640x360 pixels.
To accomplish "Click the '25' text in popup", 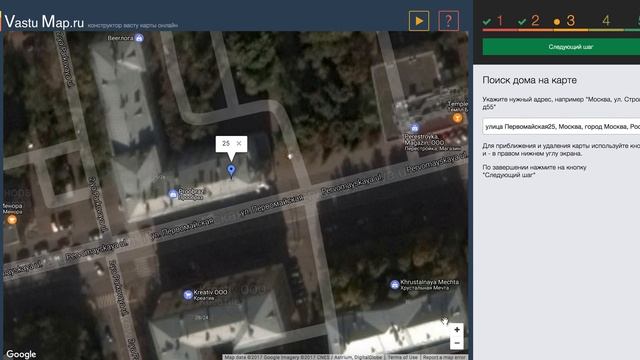I will click(x=226, y=143).
